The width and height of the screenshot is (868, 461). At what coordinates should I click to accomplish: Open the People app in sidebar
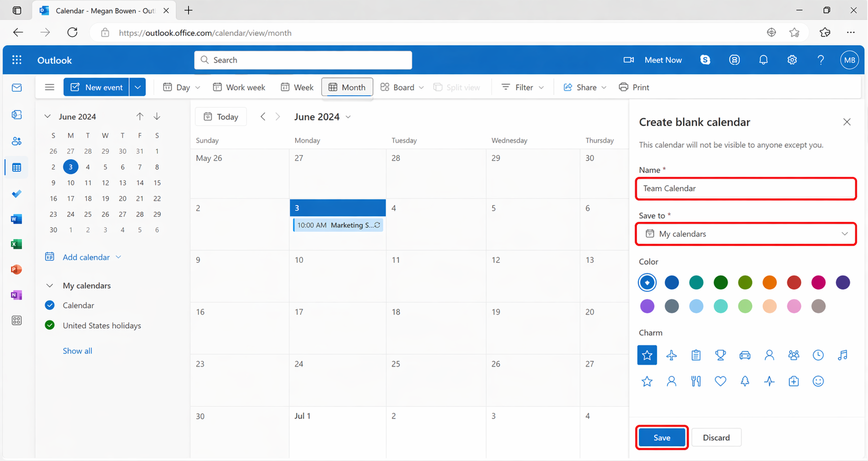pos(17,141)
